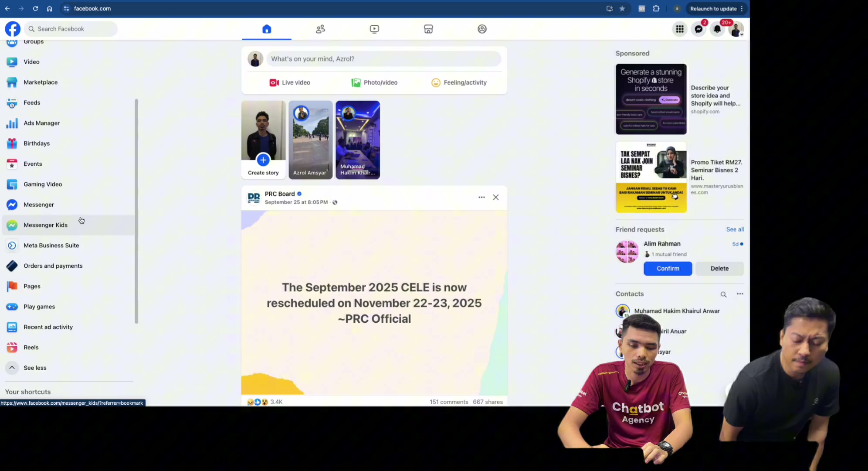Viewport: 868px width, 471px height.
Task: Hide the PRC Board post
Action: pos(496,198)
